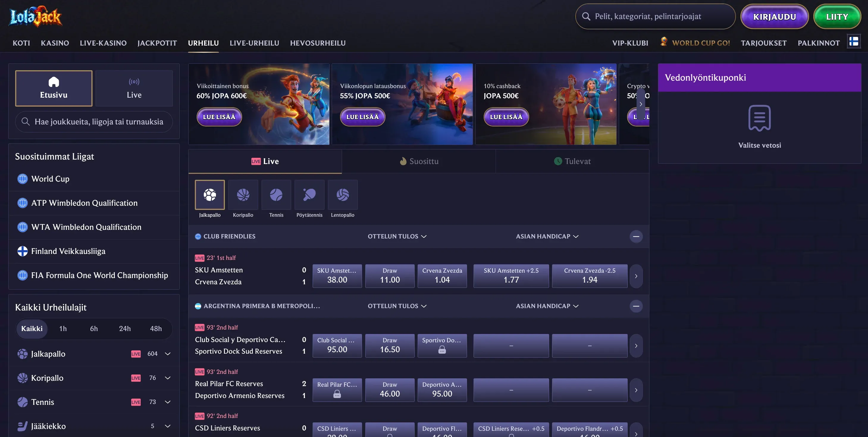This screenshot has height=437, width=868.
Task: Go to the Live-kasino menu item
Action: (x=103, y=43)
